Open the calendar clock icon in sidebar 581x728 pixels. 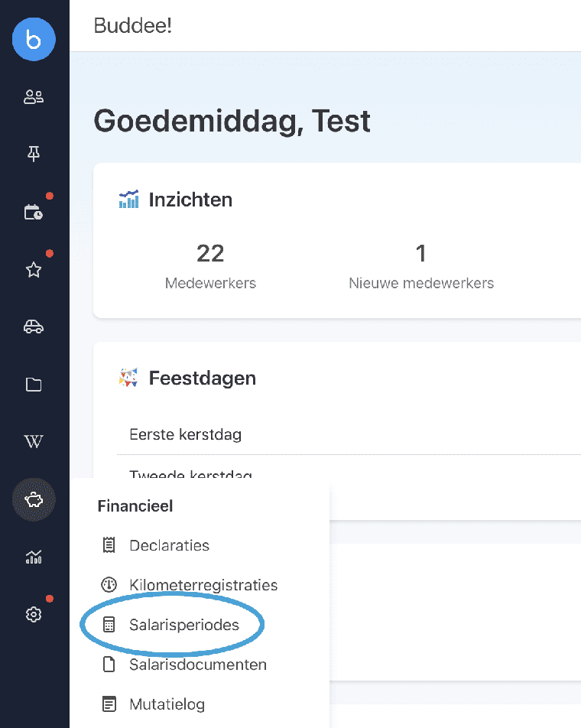point(34,212)
